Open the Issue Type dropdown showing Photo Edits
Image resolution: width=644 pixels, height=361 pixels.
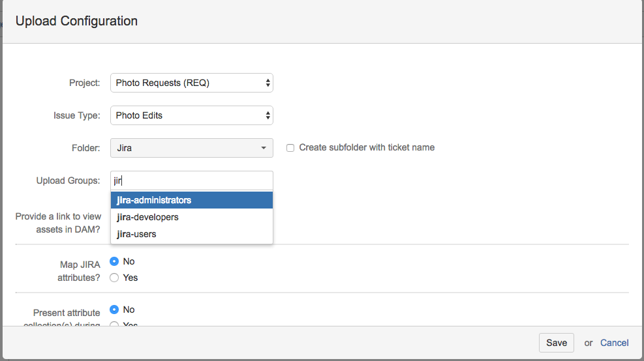191,115
